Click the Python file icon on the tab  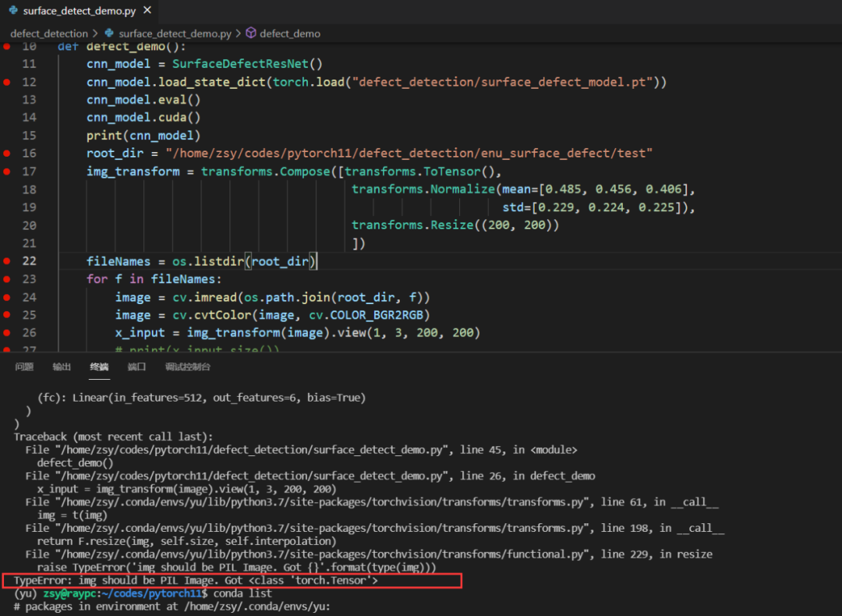click(x=13, y=10)
